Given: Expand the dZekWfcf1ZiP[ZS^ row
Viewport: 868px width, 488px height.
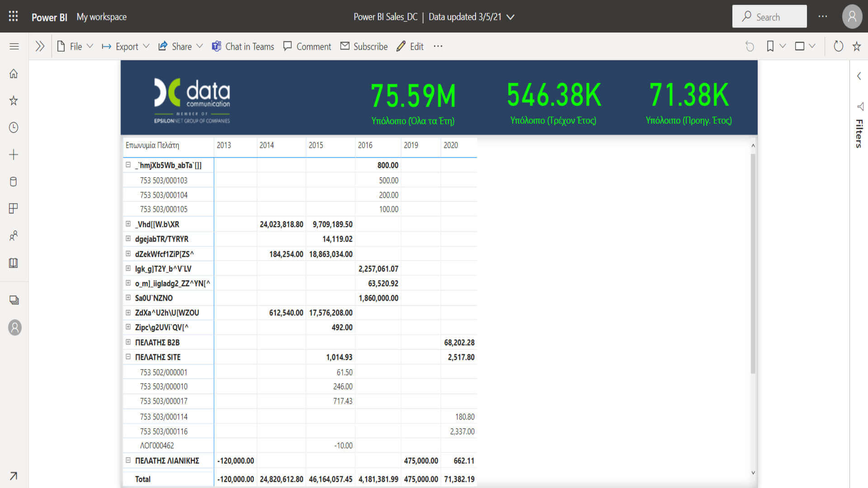Looking at the screenshot, I should point(128,253).
